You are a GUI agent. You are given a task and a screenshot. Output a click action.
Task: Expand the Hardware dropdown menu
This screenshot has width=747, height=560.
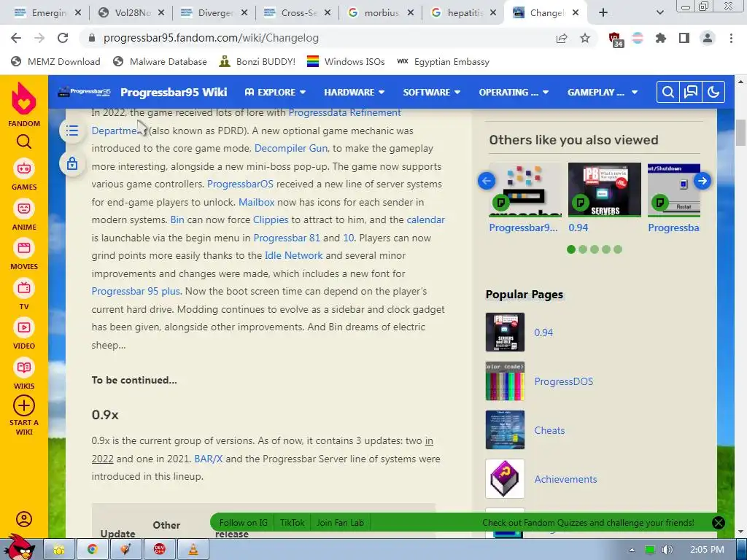tap(354, 92)
